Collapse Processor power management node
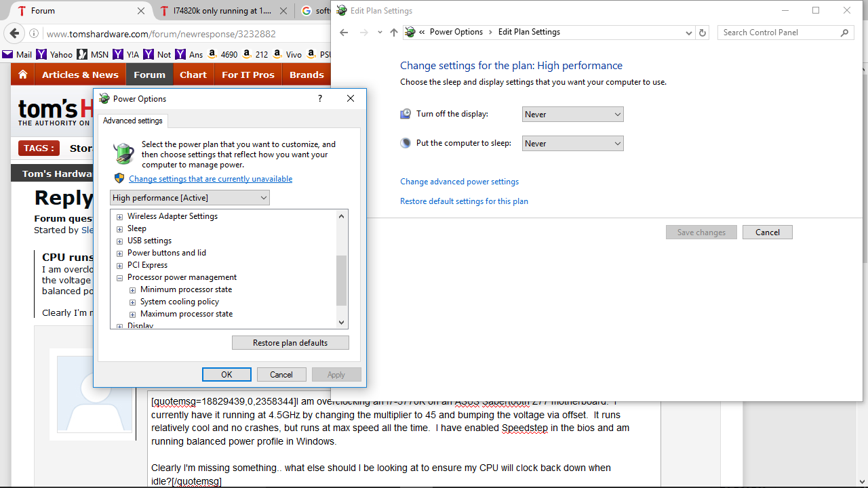The width and height of the screenshot is (868, 488). pos(120,278)
